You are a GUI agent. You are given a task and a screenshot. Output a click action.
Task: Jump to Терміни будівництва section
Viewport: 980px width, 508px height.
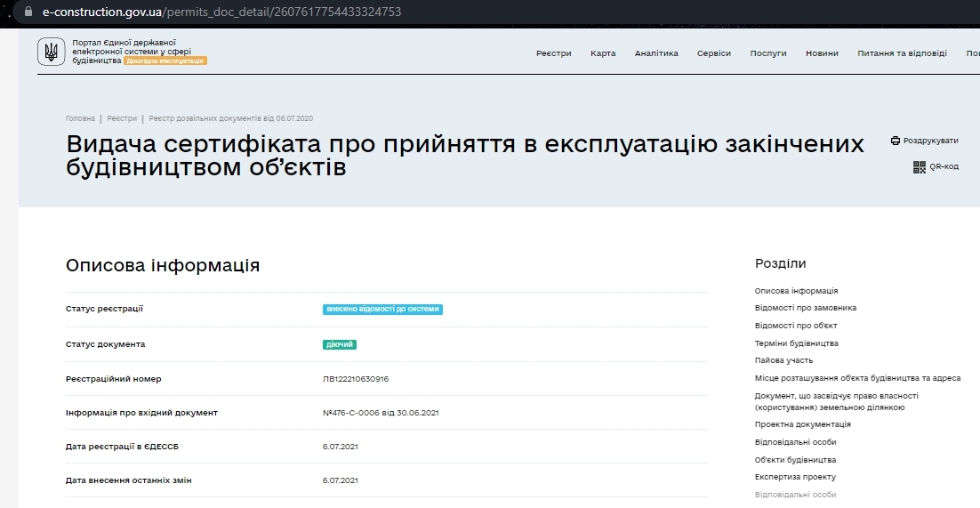796,343
